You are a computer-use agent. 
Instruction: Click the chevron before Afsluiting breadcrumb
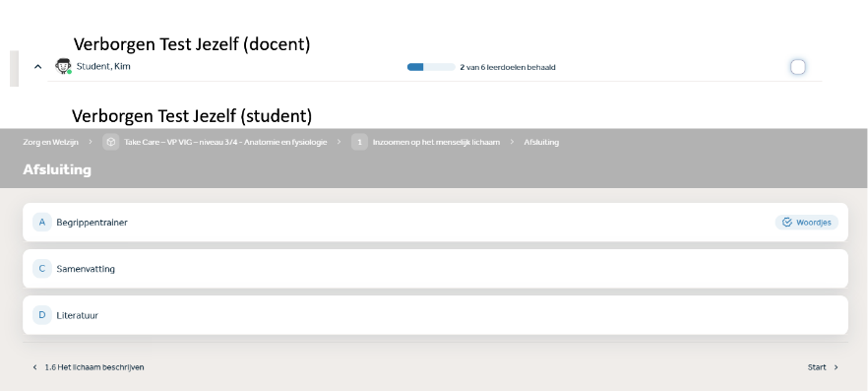(512, 143)
